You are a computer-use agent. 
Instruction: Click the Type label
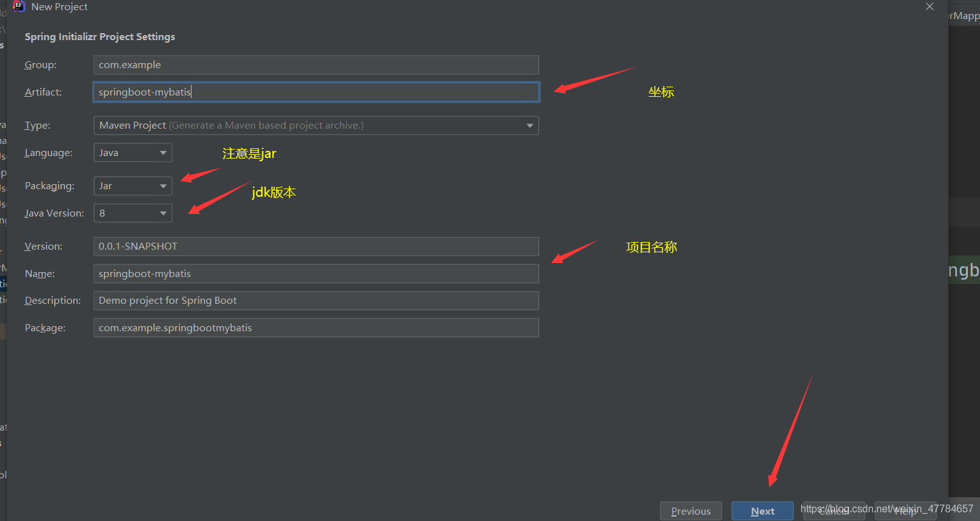tap(38, 125)
